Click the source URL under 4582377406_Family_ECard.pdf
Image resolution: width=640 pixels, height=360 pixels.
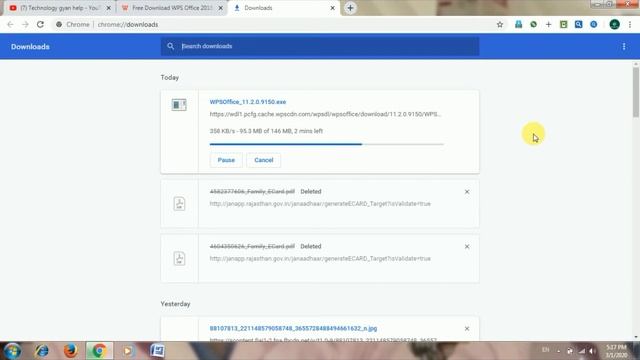pos(320,204)
